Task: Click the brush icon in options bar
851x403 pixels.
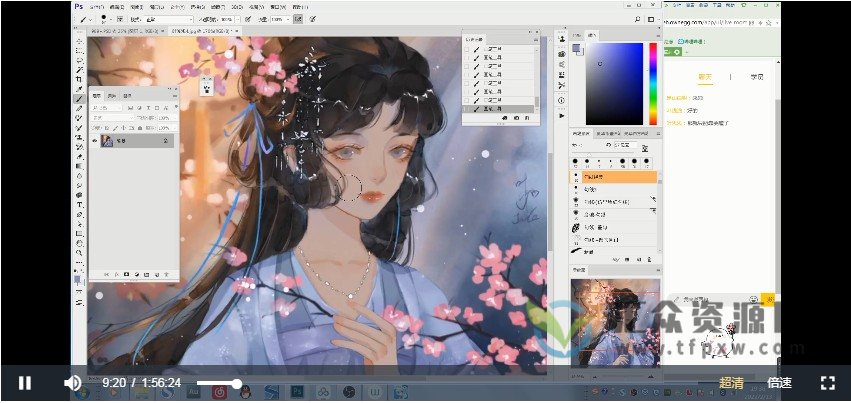Action: (85, 19)
